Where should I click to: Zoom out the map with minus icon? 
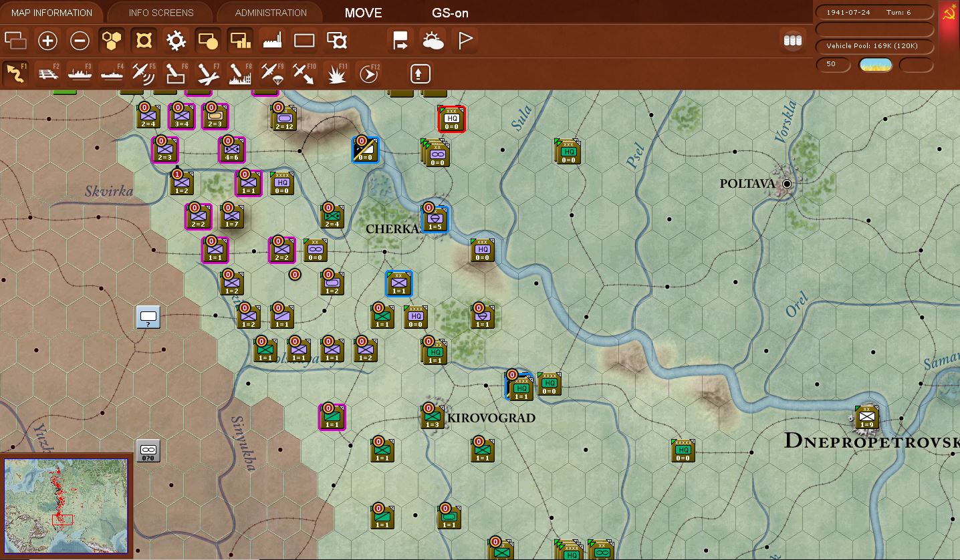(x=80, y=41)
